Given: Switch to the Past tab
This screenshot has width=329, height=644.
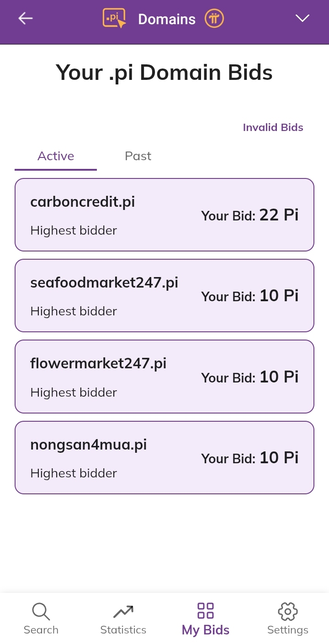Looking at the screenshot, I should [x=138, y=156].
